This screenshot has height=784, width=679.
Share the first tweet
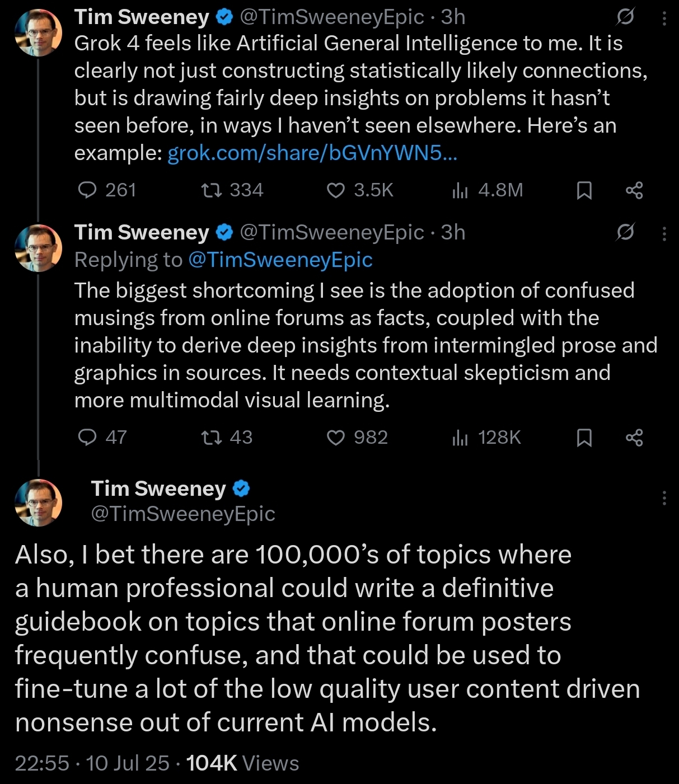point(634,191)
